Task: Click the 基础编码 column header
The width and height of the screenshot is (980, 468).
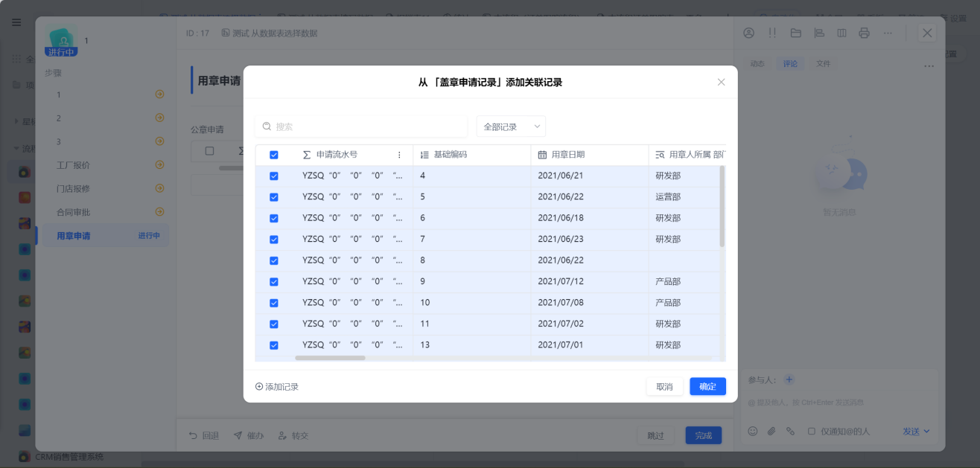Action: 471,155
